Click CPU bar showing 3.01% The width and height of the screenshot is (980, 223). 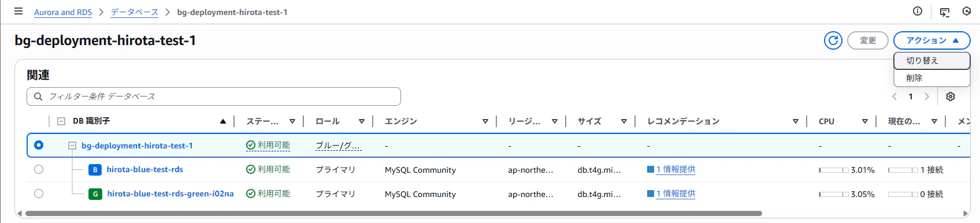[x=834, y=170]
